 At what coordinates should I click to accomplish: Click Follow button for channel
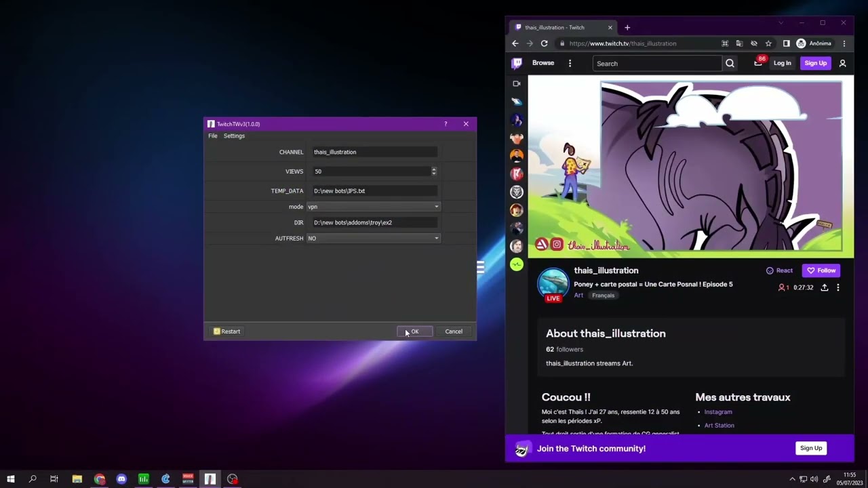click(x=821, y=270)
